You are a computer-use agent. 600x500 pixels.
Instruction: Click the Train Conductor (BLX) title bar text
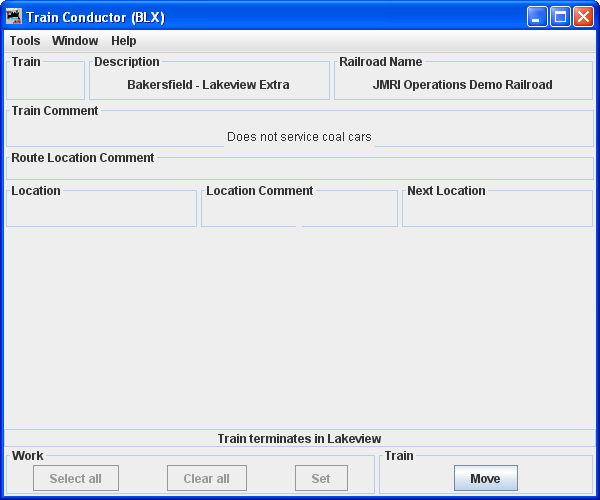tap(95, 18)
